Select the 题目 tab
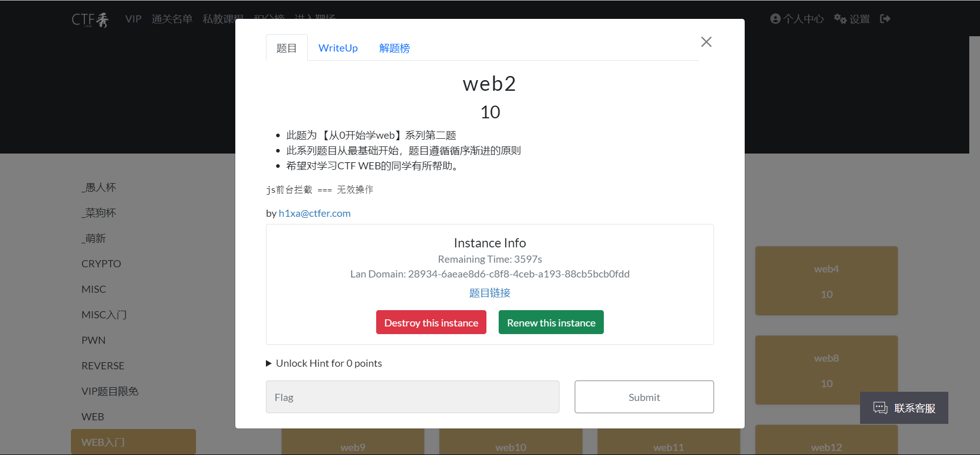The height and width of the screenshot is (455, 980). 286,48
